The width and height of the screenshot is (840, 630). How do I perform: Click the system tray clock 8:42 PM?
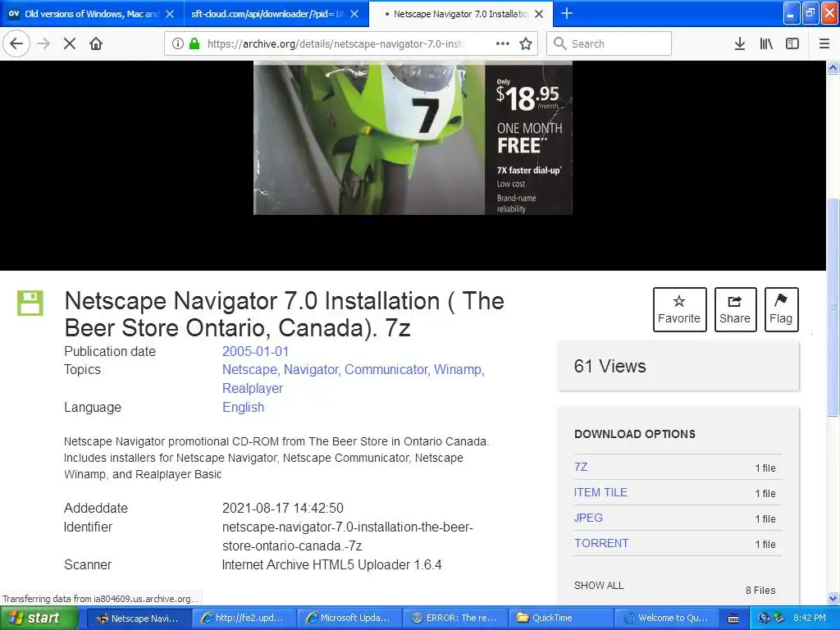(x=809, y=618)
